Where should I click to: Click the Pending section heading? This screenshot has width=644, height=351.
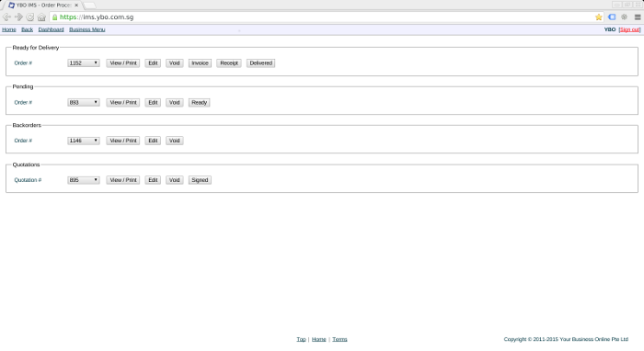click(23, 86)
